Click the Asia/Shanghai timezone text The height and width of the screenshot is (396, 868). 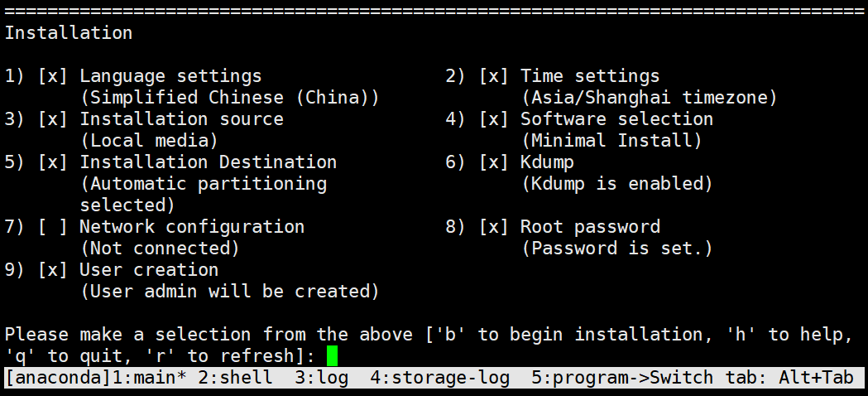[650, 98]
